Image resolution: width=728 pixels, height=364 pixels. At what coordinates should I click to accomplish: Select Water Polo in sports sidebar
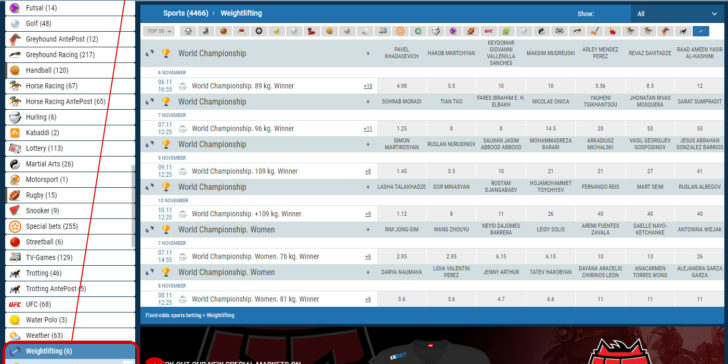coord(70,320)
